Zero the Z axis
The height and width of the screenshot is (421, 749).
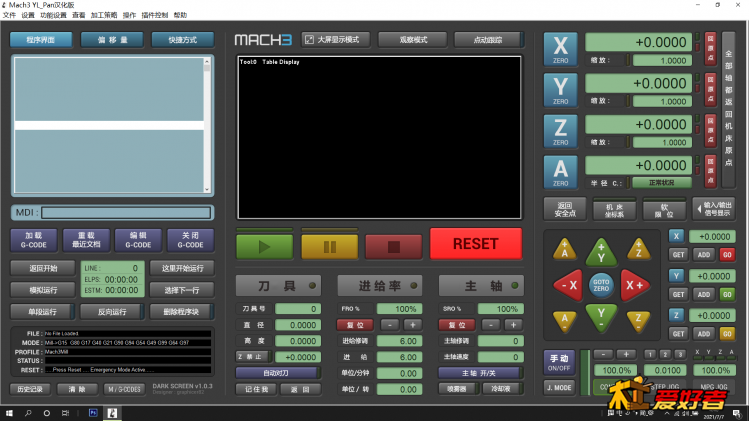[560, 131]
